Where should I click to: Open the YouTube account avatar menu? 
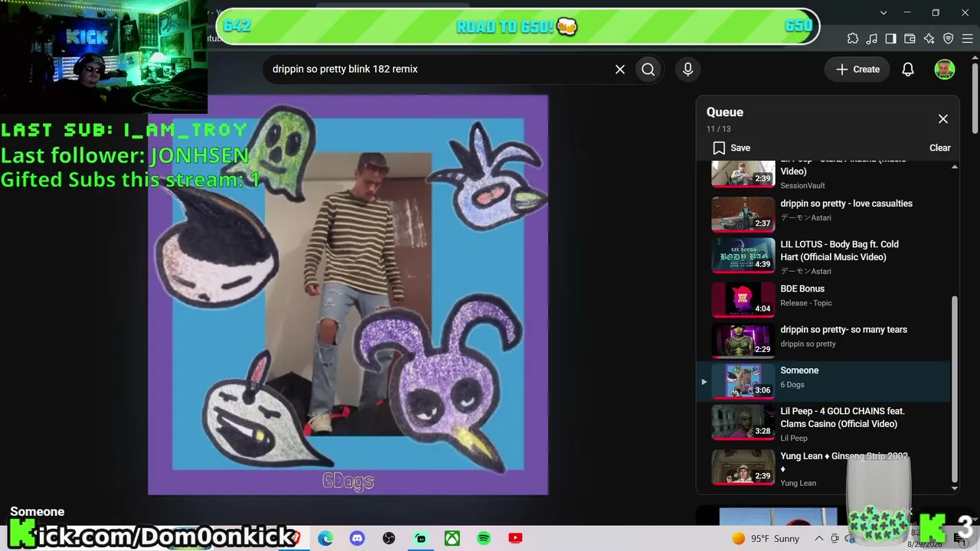tap(945, 69)
